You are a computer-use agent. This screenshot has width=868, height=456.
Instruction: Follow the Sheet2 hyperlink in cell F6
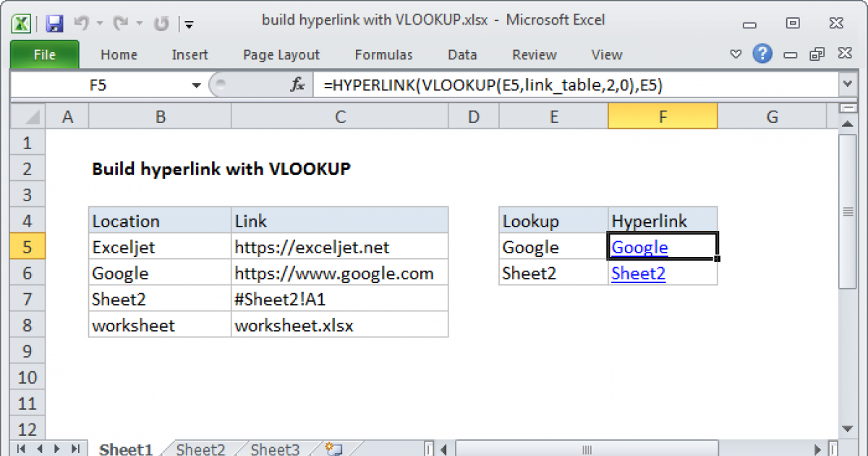[x=638, y=273]
